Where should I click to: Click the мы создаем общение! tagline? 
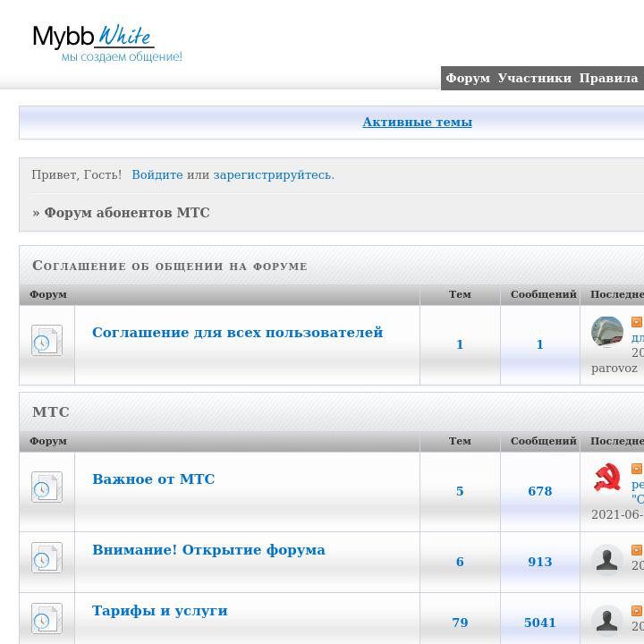[x=122, y=57]
